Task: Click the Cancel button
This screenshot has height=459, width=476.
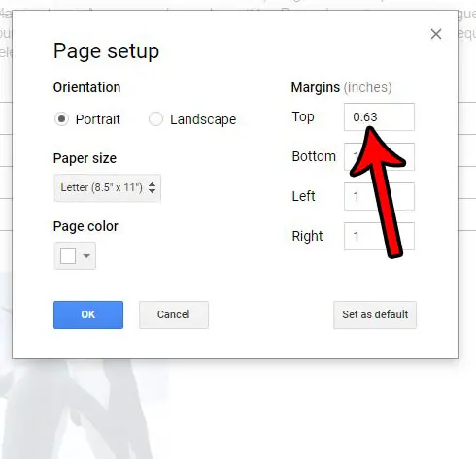Action: (174, 314)
